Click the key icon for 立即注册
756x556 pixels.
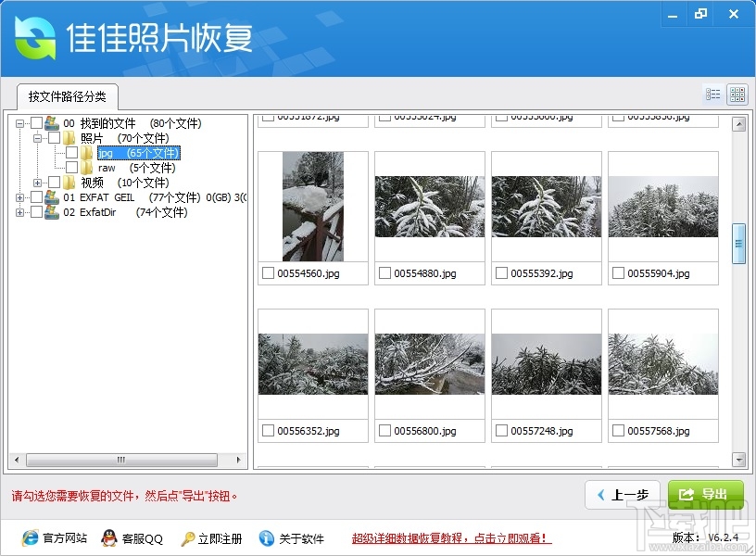[x=187, y=538]
